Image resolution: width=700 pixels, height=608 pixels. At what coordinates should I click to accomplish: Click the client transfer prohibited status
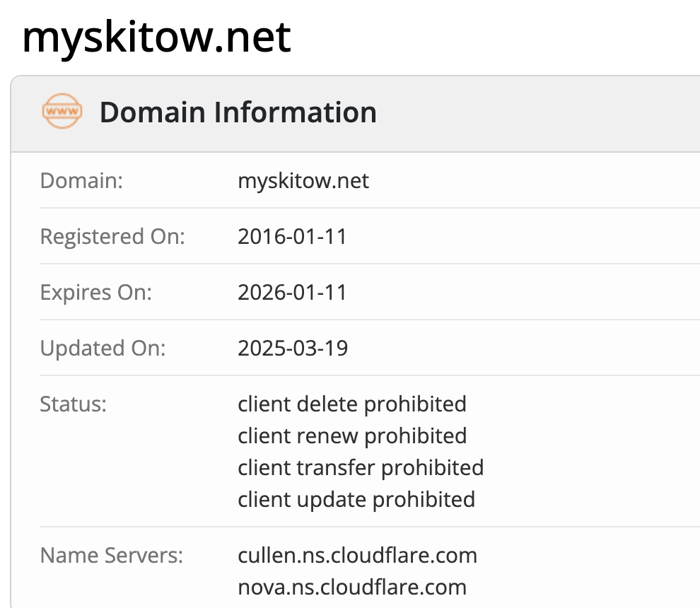pyautogui.click(x=361, y=468)
